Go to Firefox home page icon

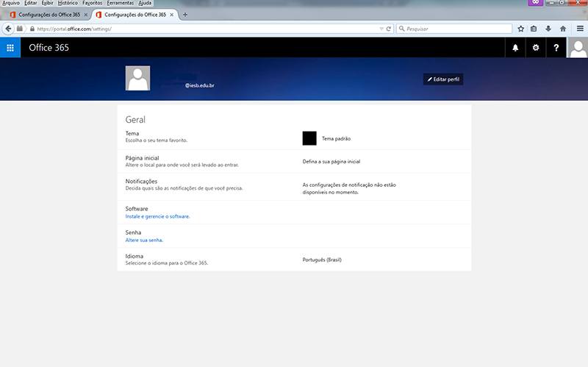(x=562, y=29)
